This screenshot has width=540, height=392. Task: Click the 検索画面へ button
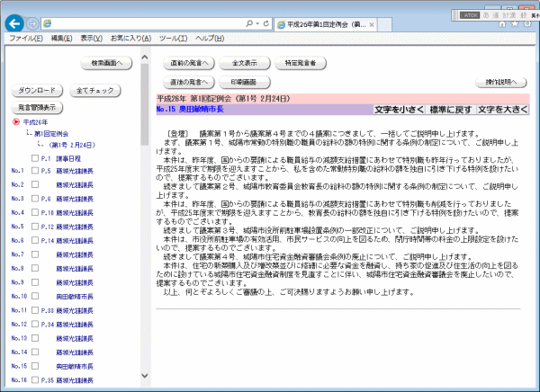[106, 63]
